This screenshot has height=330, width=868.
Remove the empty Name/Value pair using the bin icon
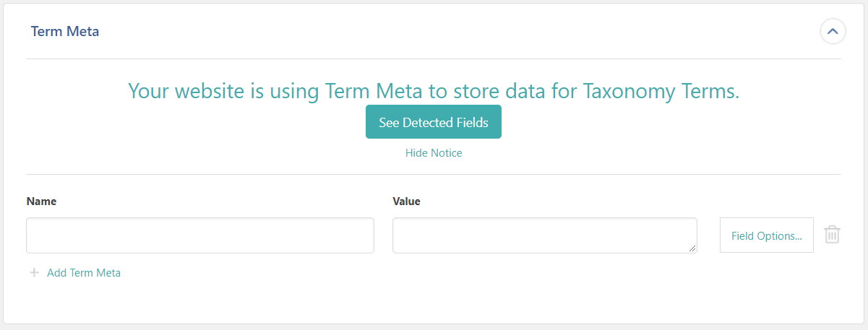(x=833, y=235)
